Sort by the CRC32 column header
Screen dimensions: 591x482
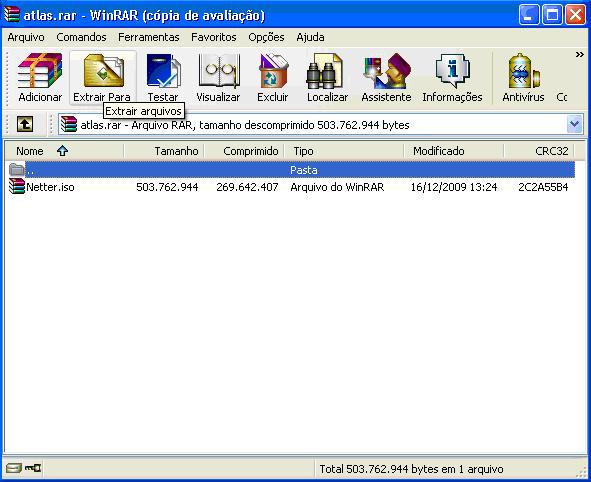pyautogui.click(x=539, y=151)
